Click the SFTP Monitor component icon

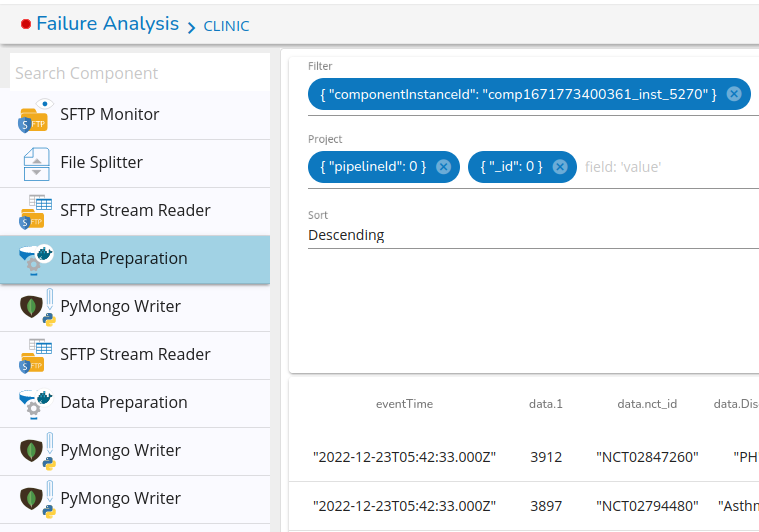pyautogui.click(x=34, y=115)
